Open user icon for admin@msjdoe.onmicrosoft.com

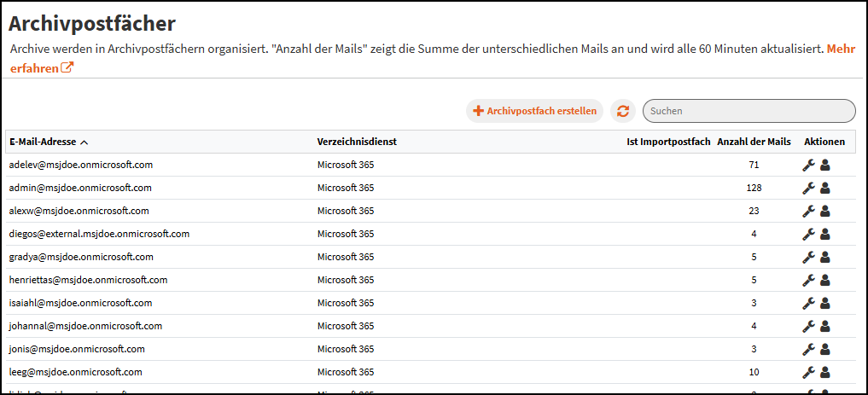pyautogui.click(x=825, y=189)
